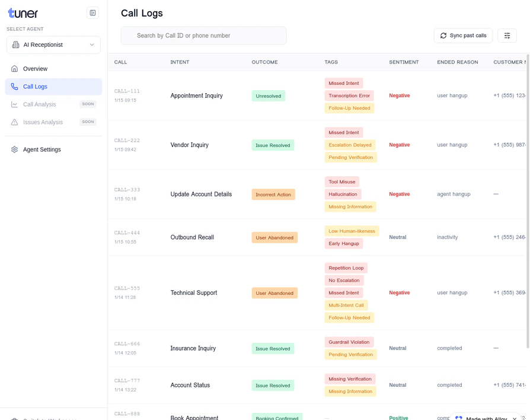The image size is (530, 420).
Task: Click the Early Hangup tag
Action: 344,243
